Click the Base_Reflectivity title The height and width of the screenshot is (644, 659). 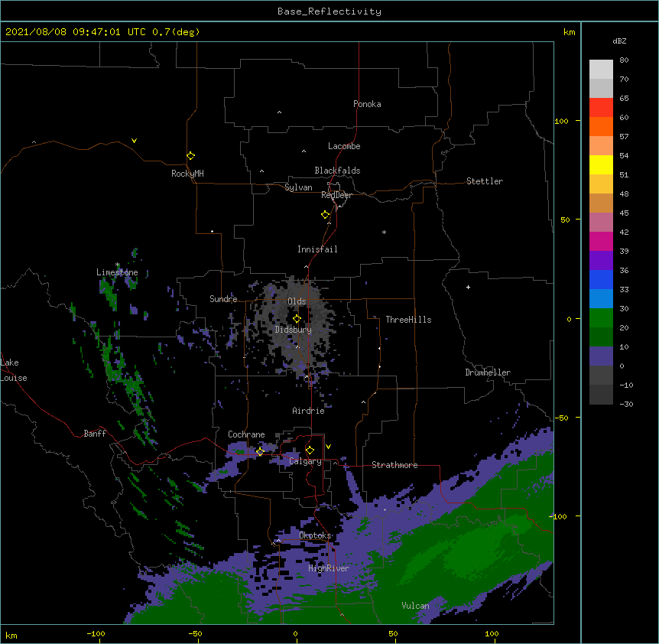329,11
